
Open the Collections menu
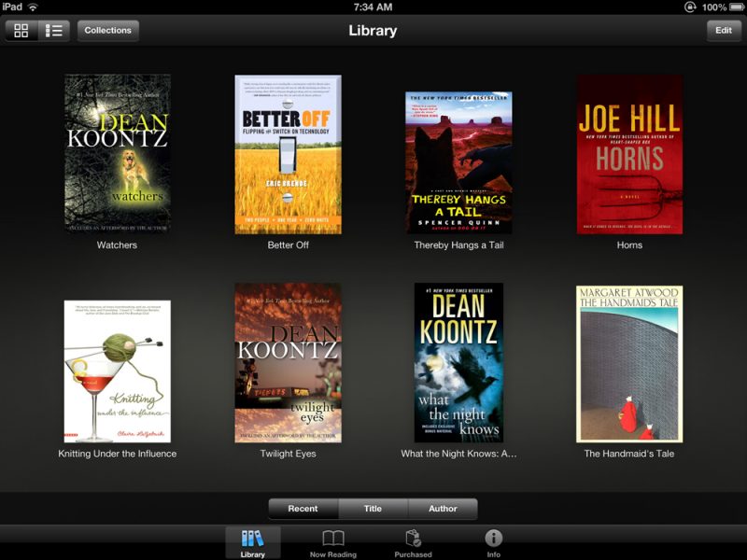pos(108,30)
